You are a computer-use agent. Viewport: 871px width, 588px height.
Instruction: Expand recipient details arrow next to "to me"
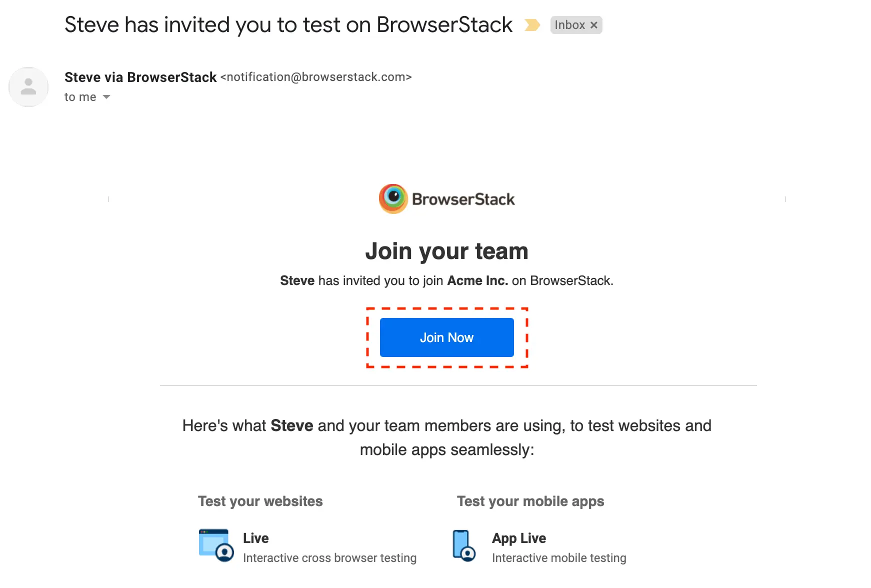pyautogui.click(x=106, y=97)
